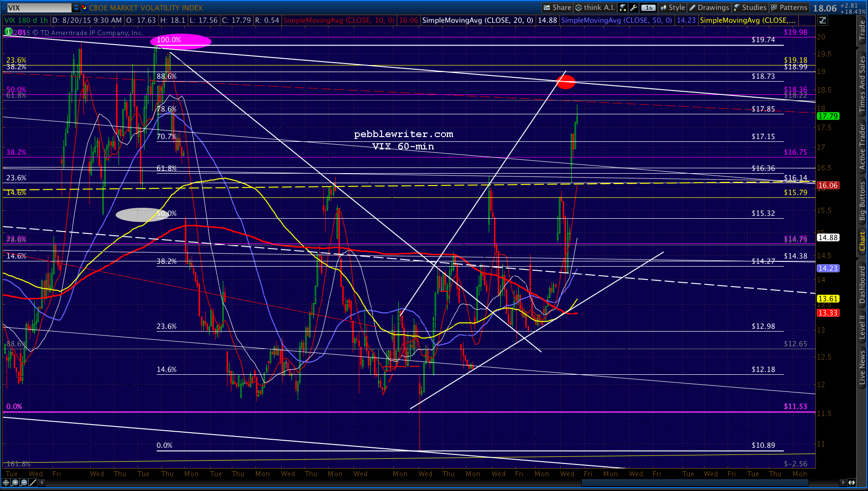Click the $17.15 Fibonacci level label
Viewport: 868px width, 491px height.
pos(763,137)
